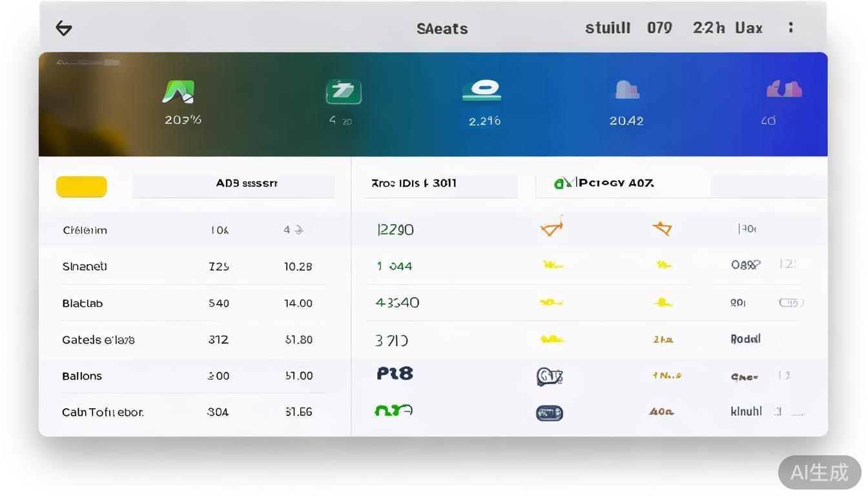This screenshot has height=496, width=868.
Task: Click the first orange triangle in top row
Action: pyautogui.click(x=551, y=227)
